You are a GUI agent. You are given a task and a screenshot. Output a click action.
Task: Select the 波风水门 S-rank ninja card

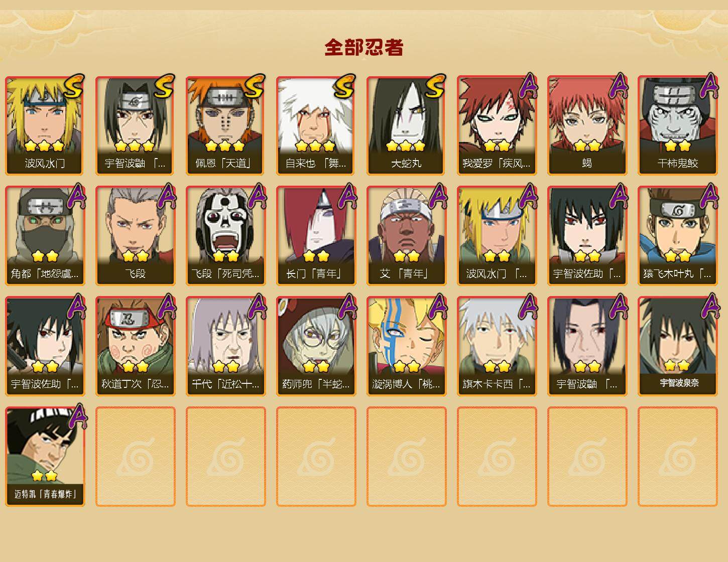[45, 125]
